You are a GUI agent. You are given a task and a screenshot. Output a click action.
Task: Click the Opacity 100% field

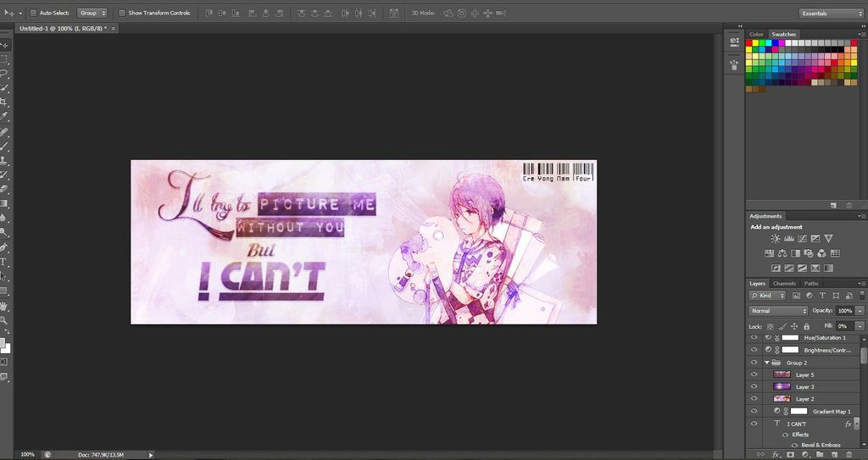844,311
